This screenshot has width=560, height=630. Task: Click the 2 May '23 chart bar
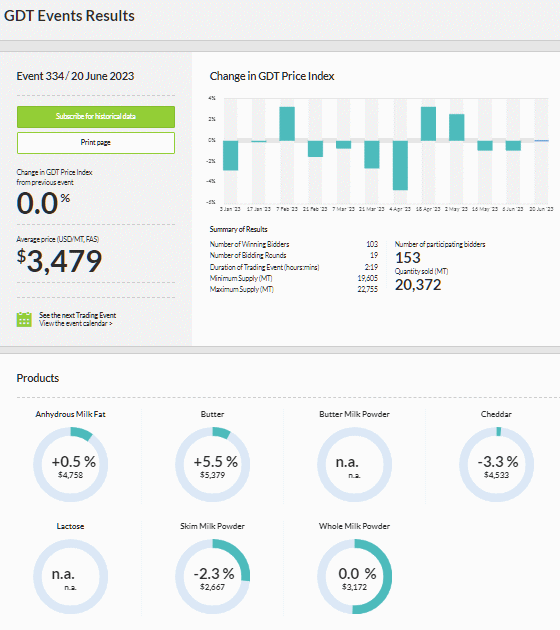[457, 127]
